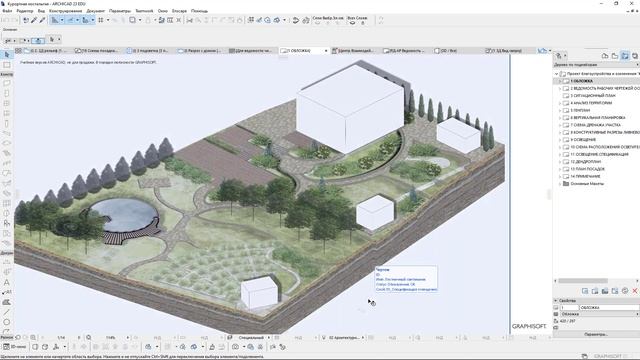Open the Publisher Sets icon in navigator header
The image size is (640, 360).
(635, 56)
